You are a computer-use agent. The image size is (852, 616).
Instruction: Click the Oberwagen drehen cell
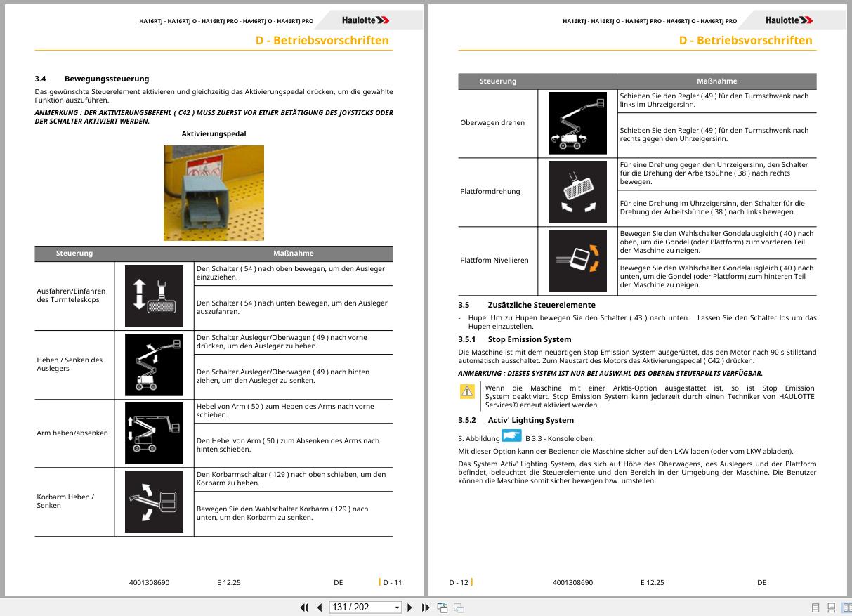pyautogui.click(x=498, y=123)
